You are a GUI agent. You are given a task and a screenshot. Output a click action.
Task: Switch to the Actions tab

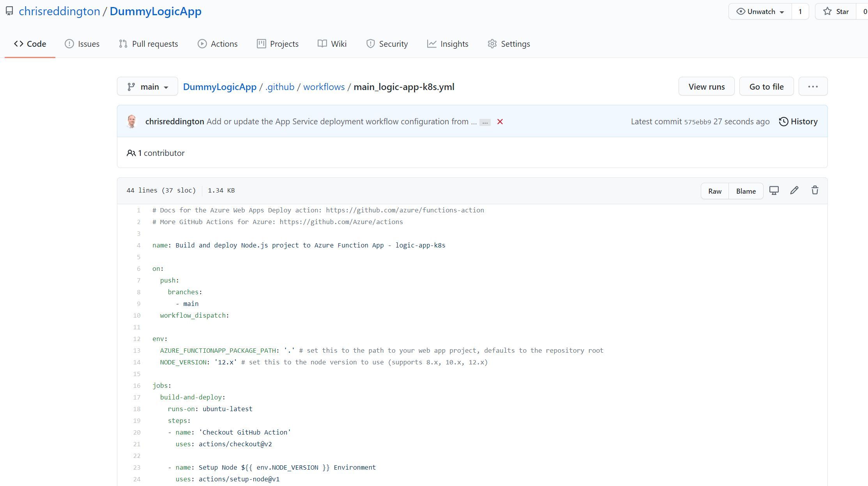tap(217, 44)
